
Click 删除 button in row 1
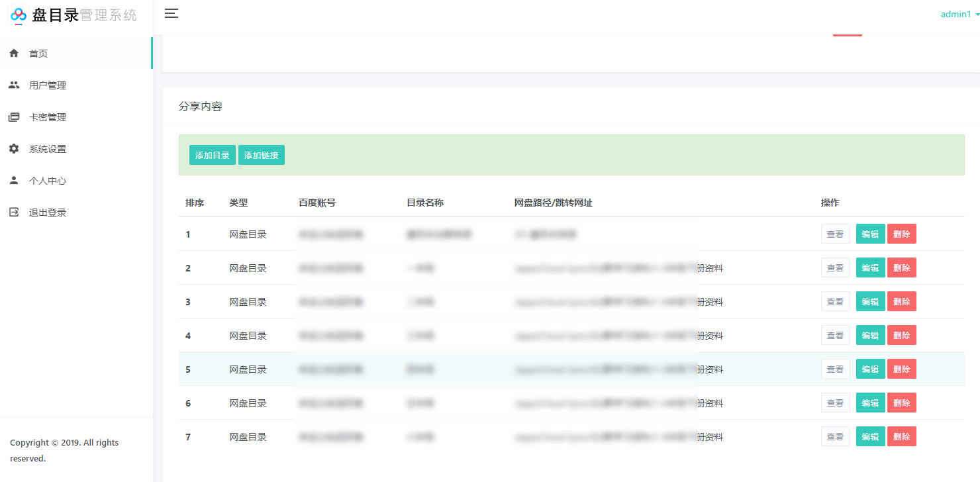pos(902,234)
